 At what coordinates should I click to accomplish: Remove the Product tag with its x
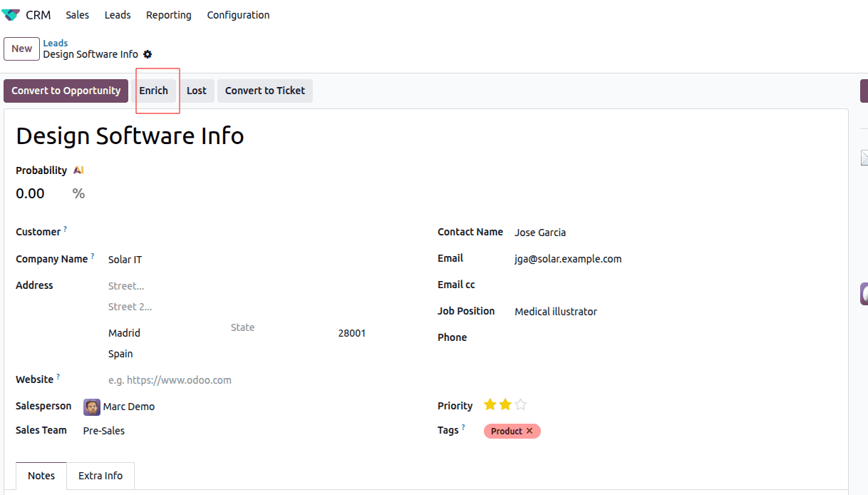tap(529, 431)
